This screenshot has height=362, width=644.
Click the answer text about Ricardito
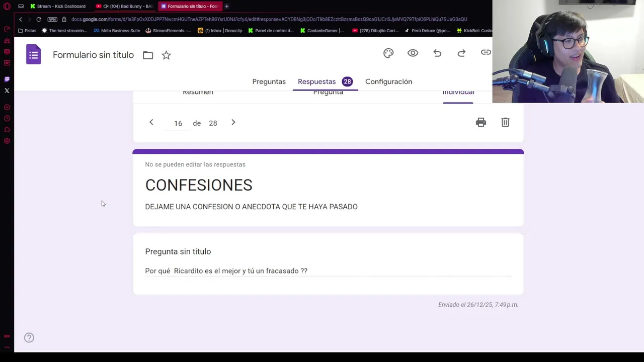pos(226,270)
